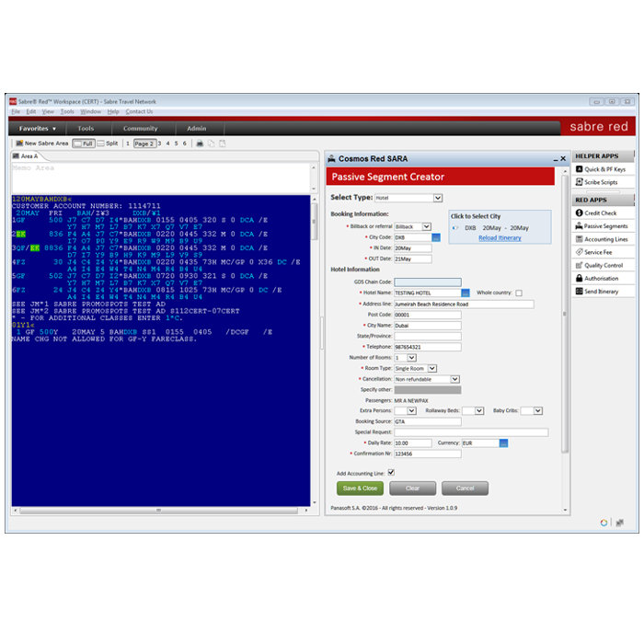The height and width of the screenshot is (644, 644).
Task: Click the print icon in toolbar
Action: [198, 144]
